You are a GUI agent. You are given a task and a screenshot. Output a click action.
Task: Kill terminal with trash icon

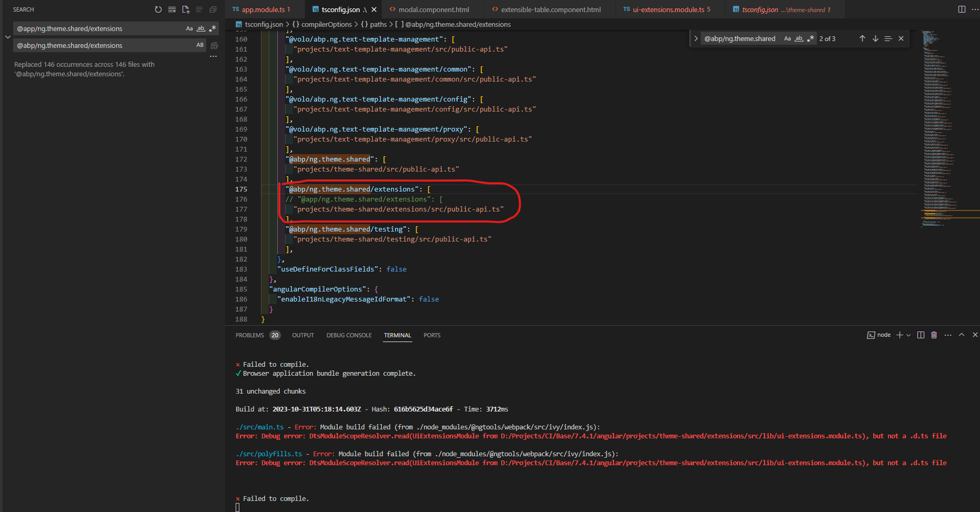[934, 335]
